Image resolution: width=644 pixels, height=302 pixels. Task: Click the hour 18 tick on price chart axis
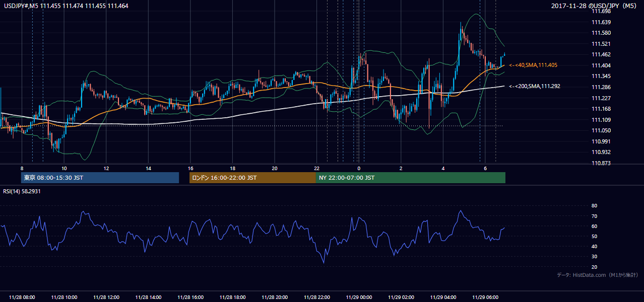[232, 168]
